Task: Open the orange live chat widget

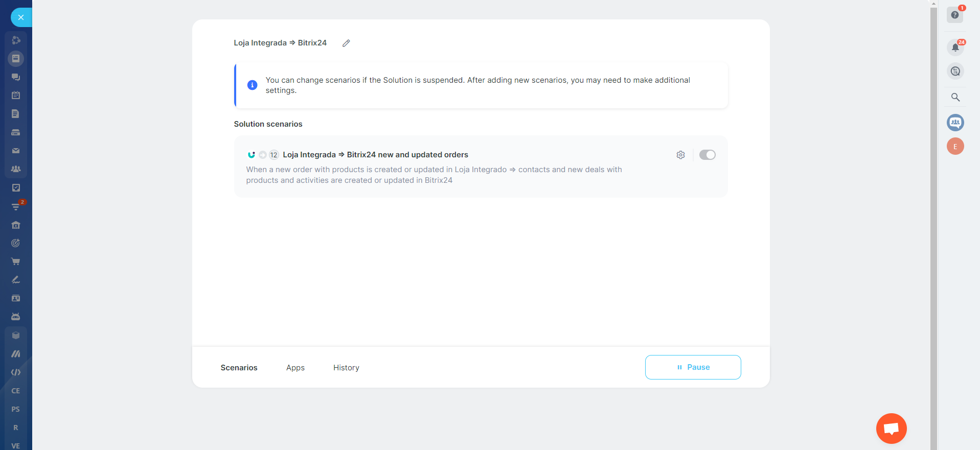Action: (891, 429)
